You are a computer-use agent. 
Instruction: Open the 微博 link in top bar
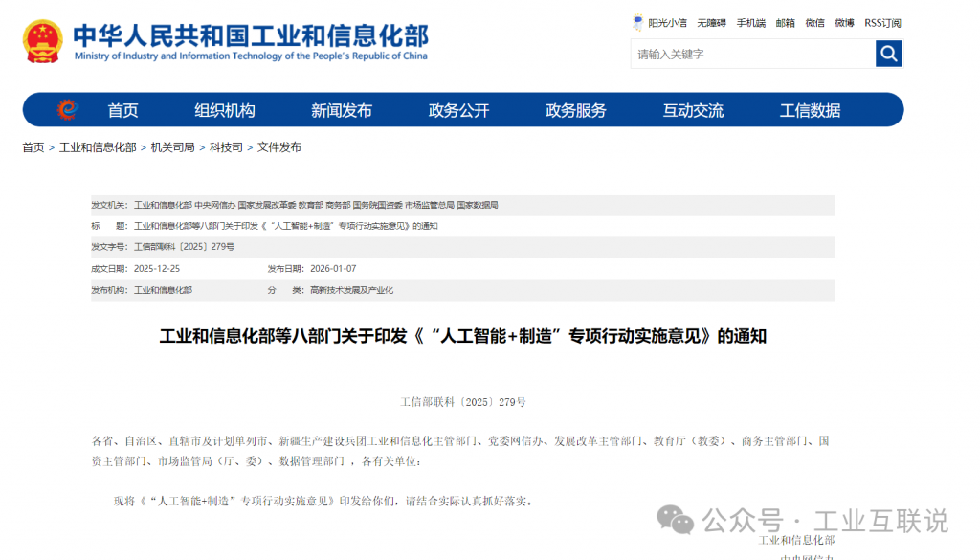(844, 23)
